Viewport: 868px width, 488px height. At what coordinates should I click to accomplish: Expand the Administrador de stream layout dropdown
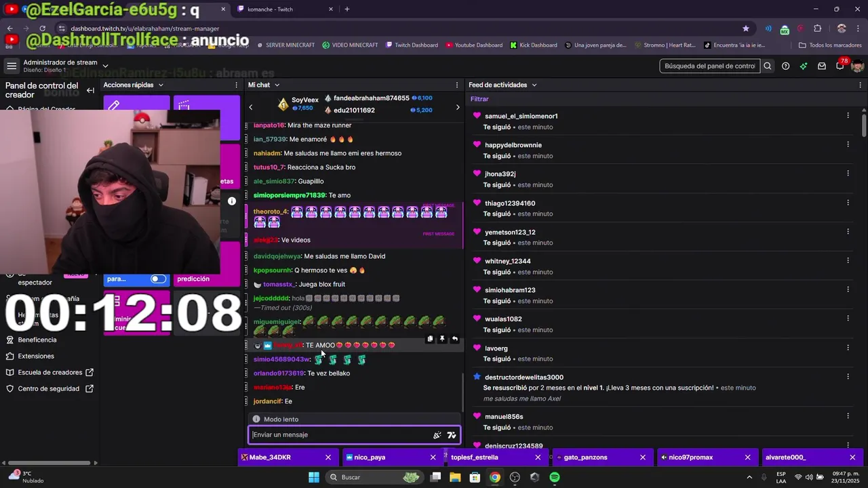105,66
